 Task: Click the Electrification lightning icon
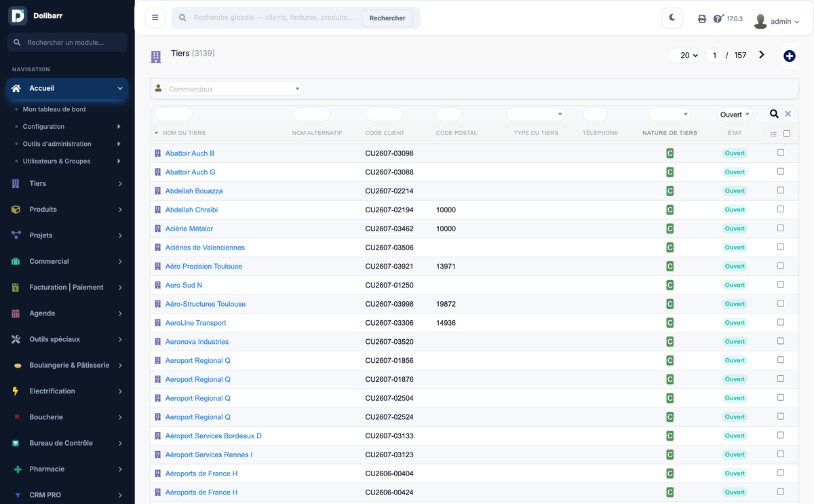(16, 391)
